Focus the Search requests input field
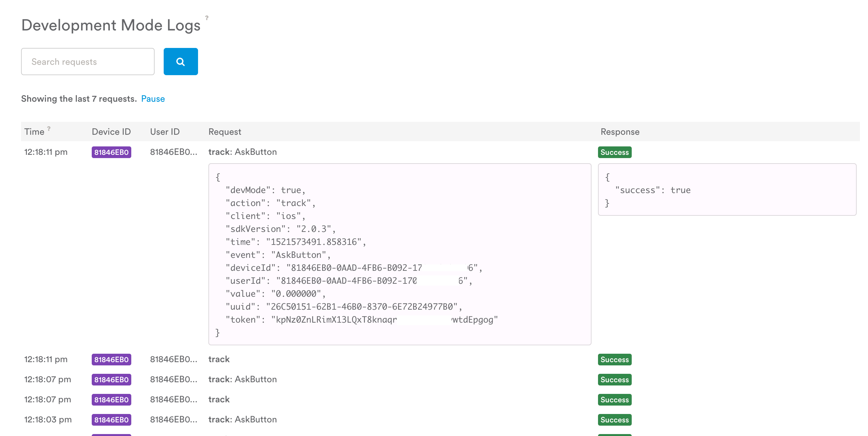This screenshot has height=436, width=868. point(88,62)
